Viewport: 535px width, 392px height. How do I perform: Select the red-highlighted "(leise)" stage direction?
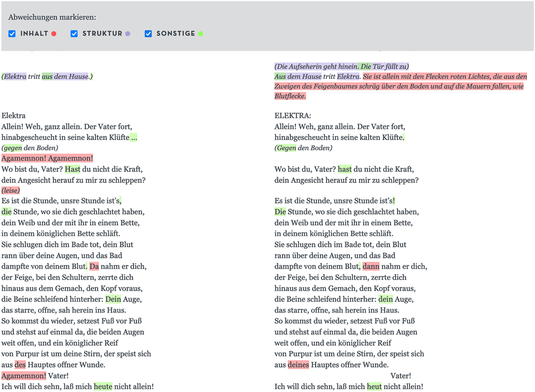(x=11, y=190)
